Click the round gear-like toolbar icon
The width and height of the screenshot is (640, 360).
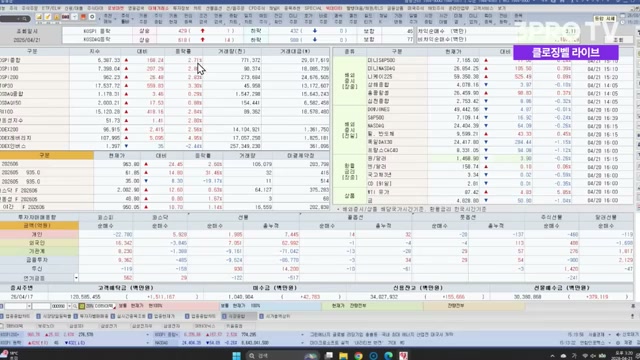click(92, 17)
